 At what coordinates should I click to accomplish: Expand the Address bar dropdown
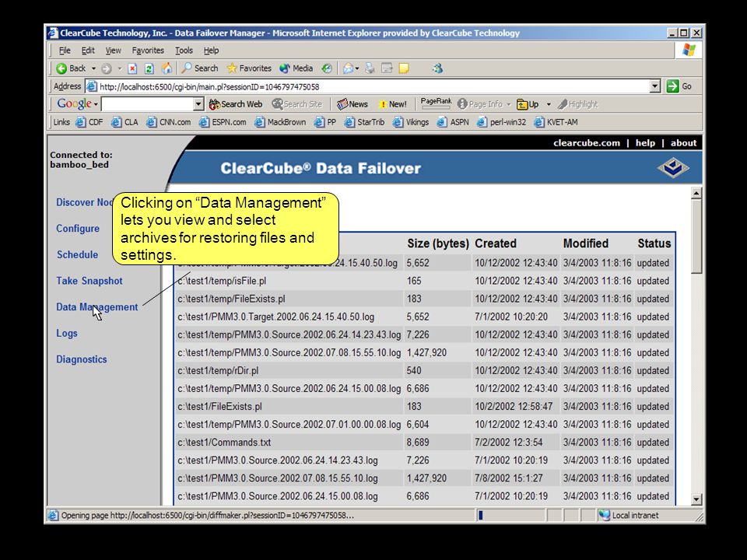pos(655,86)
